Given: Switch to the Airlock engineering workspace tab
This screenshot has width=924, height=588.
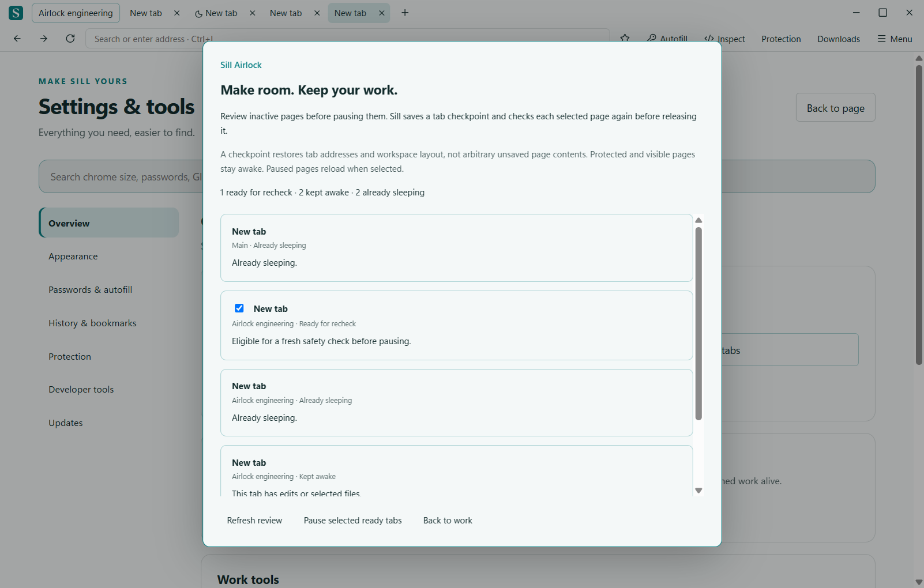Looking at the screenshot, I should 76,13.
